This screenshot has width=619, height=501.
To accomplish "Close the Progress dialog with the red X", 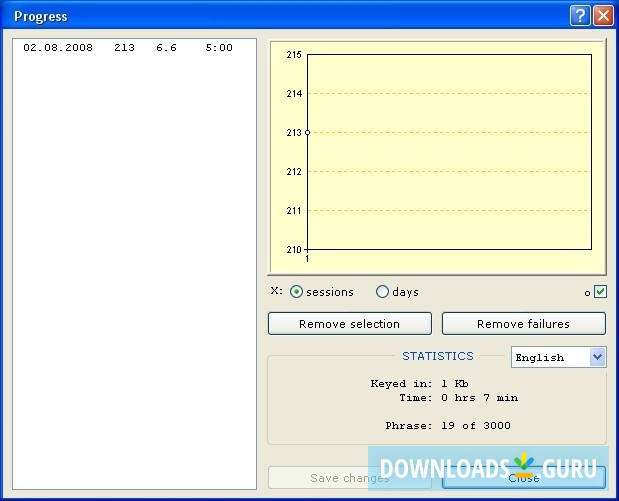I will (603, 16).
